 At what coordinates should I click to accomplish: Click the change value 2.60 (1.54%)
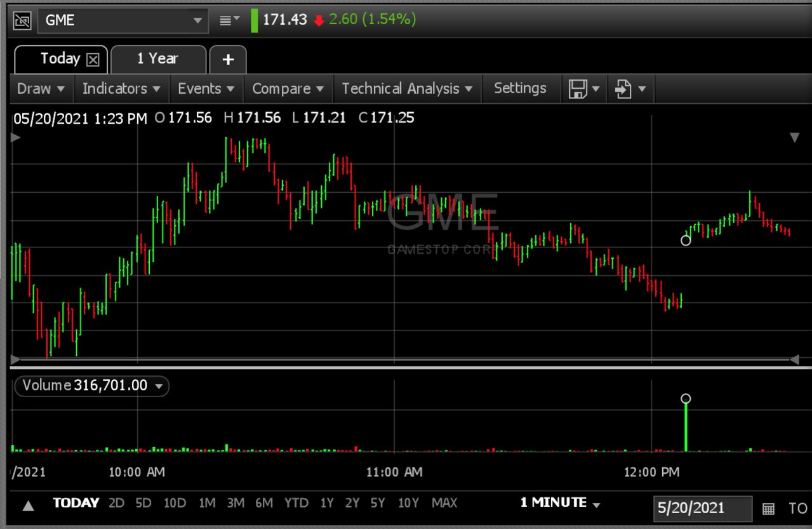point(373,20)
